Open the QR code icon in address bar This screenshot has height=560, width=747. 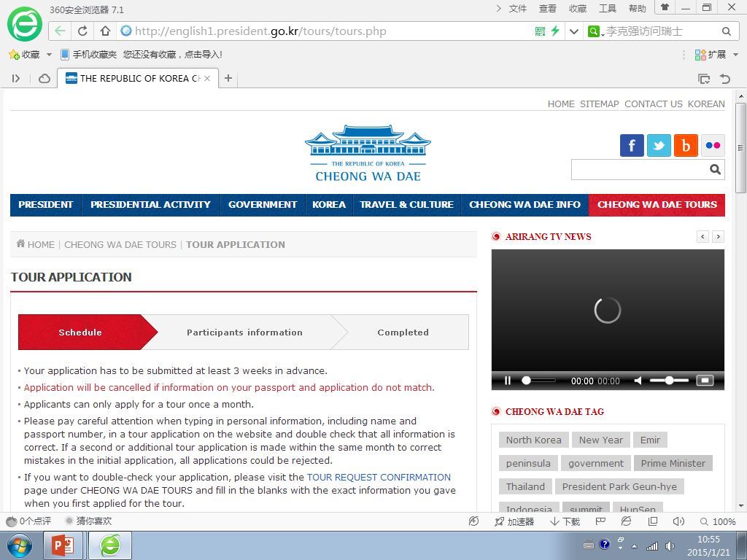[x=541, y=31]
